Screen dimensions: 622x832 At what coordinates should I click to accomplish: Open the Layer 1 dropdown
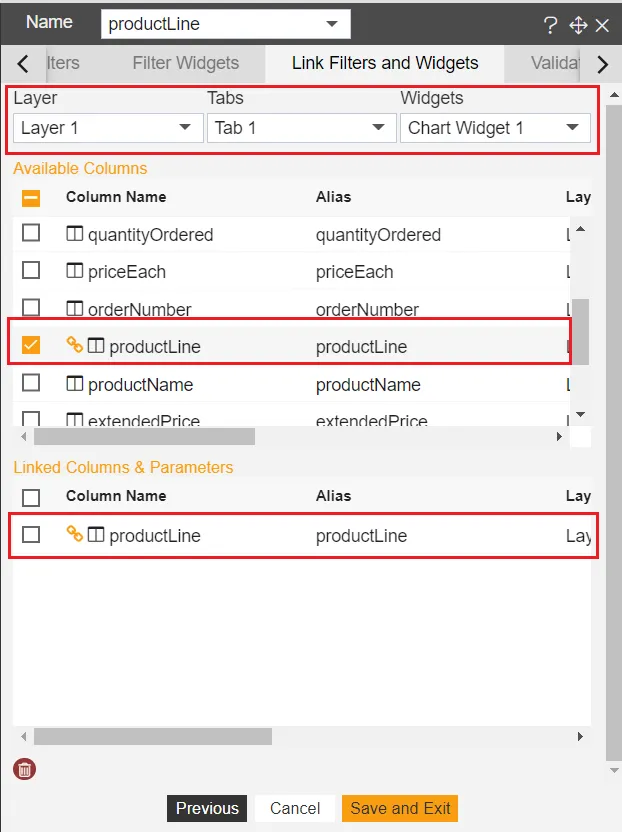pyautogui.click(x=108, y=128)
